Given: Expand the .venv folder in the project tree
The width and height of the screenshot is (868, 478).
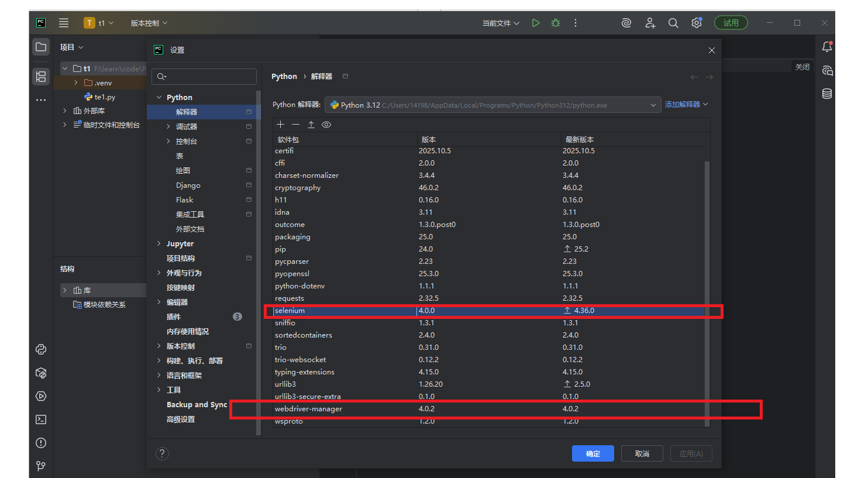Looking at the screenshot, I should point(76,82).
